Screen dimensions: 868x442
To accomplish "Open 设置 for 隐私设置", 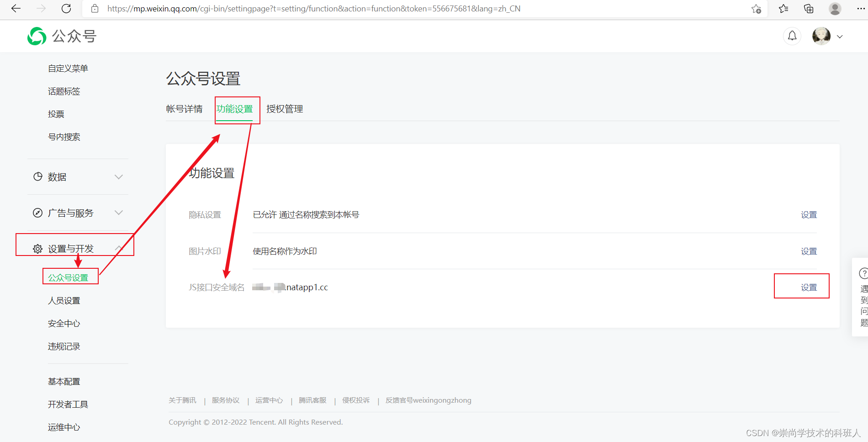I will click(x=809, y=214).
